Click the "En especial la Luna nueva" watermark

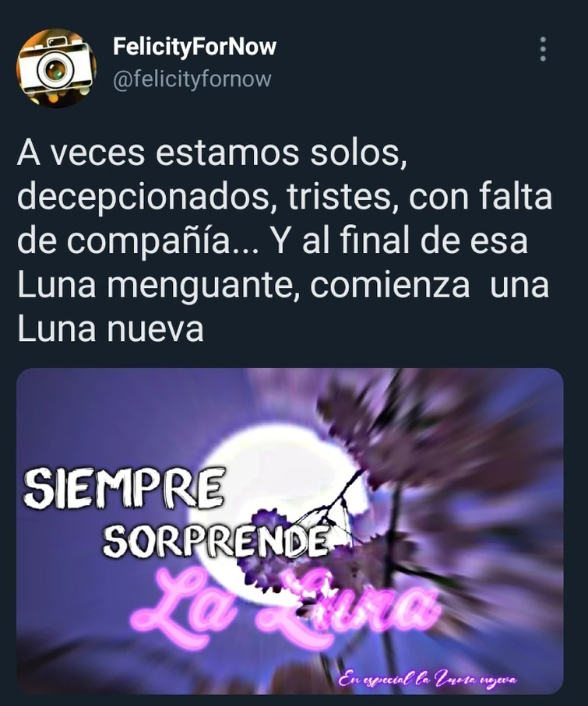[428, 678]
